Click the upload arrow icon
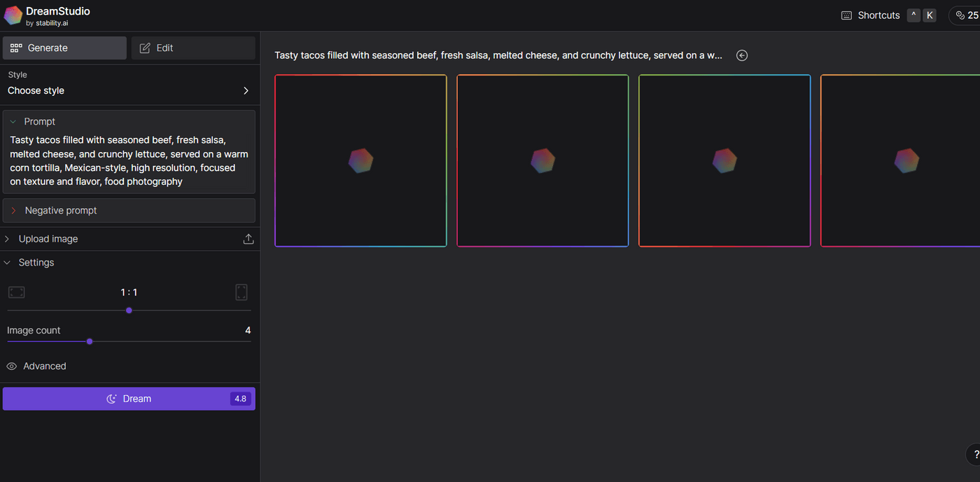This screenshot has height=482, width=980. pyautogui.click(x=248, y=240)
